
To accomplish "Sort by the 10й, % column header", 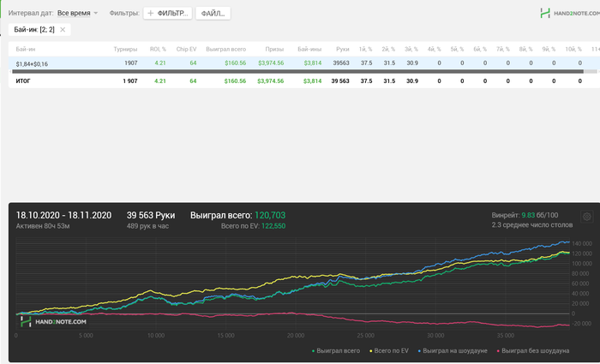I will point(573,50).
